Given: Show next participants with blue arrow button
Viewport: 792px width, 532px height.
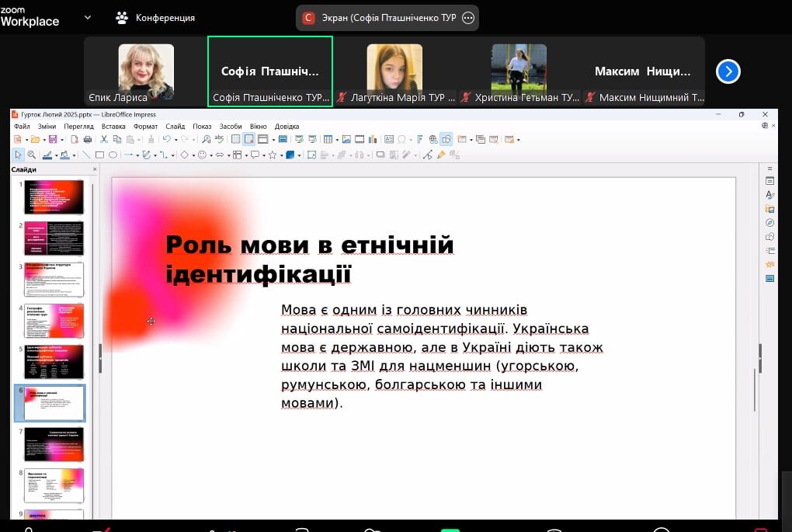Looking at the screenshot, I should pos(728,71).
